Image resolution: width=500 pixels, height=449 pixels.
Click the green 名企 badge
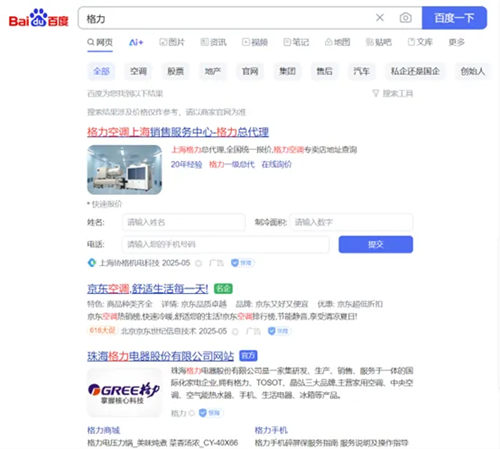click(x=223, y=288)
